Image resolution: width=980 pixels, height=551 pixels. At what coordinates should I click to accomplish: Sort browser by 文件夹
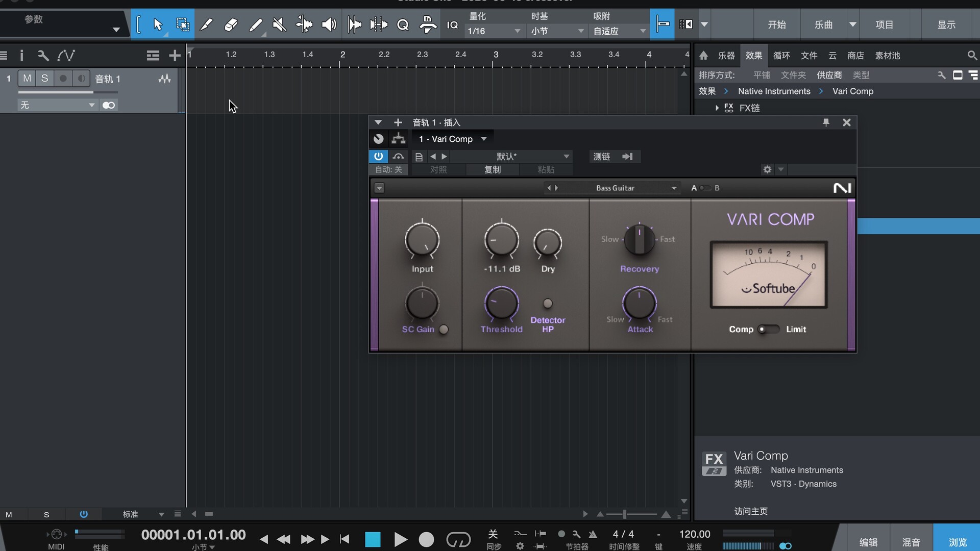coord(793,75)
